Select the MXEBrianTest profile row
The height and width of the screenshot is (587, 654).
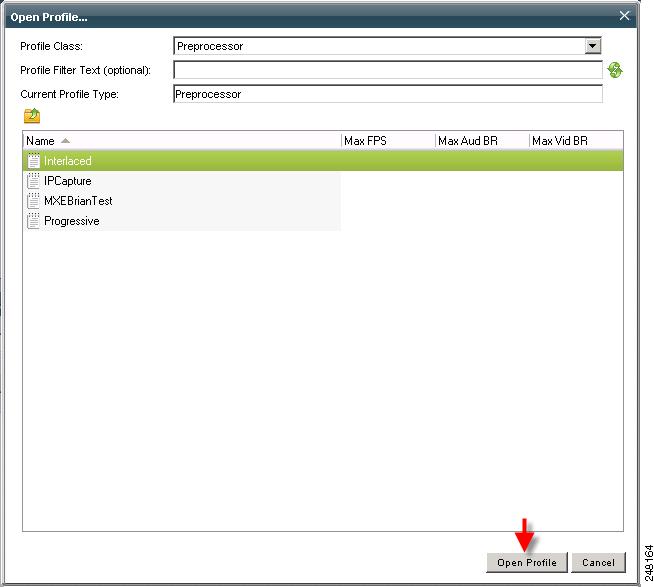[x=323, y=201]
